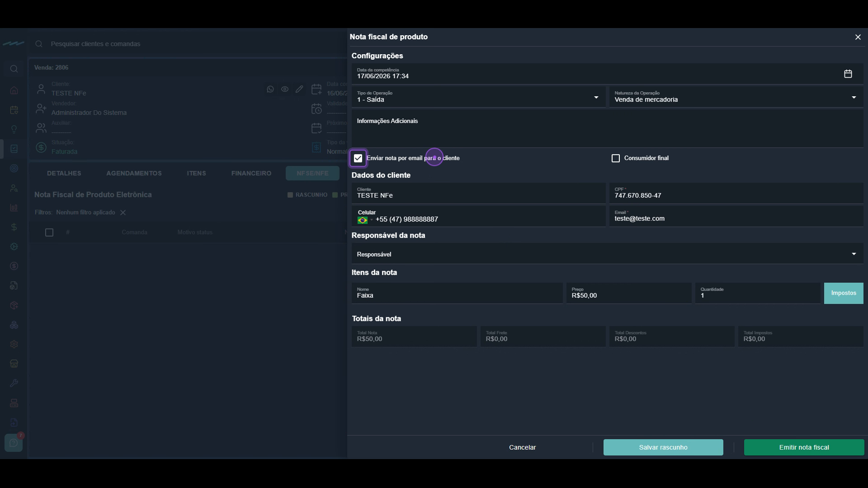Image resolution: width=868 pixels, height=488 pixels.
Task: Click the RASCUNHO status color swatch
Action: [290, 195]
